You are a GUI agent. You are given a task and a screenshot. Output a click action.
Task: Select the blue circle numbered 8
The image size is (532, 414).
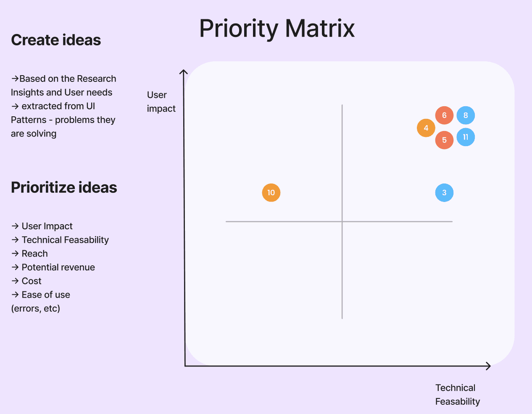point(466,115)
